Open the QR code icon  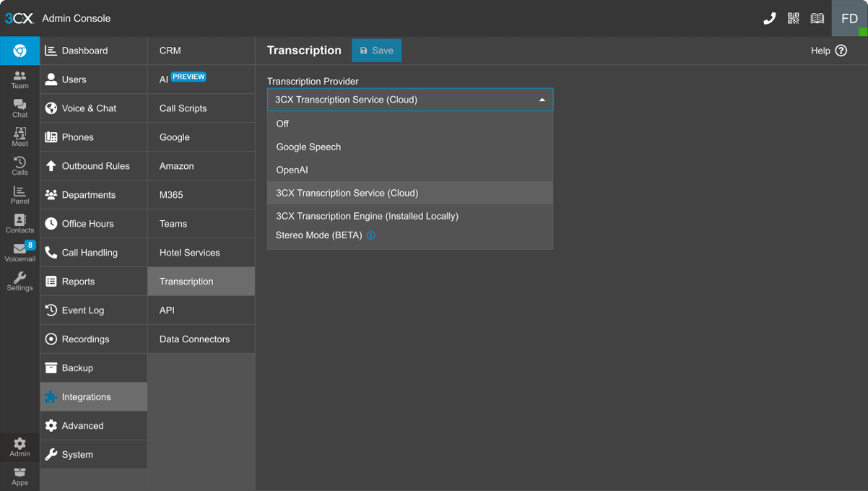tap(793, 19)
